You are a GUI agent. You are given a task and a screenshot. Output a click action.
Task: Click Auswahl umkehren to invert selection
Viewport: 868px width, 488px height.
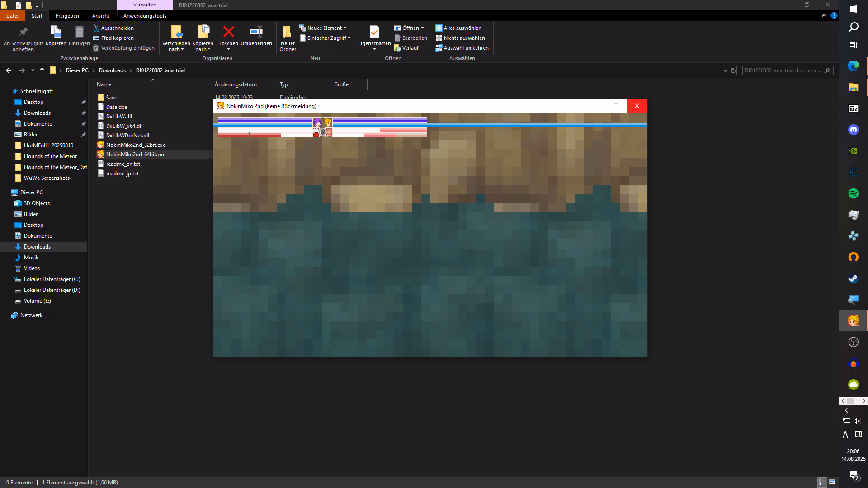tap(462, 48)
